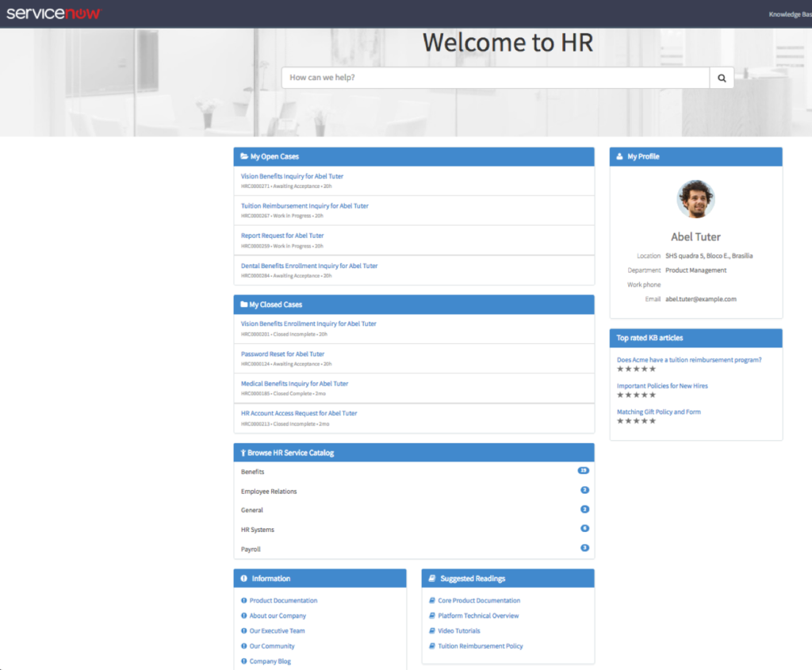Open Vision Benefits Inquiry for Abel Tuter
Viewport: 812px width, 670px height.
pyautogui.click(x=292, y=176)
